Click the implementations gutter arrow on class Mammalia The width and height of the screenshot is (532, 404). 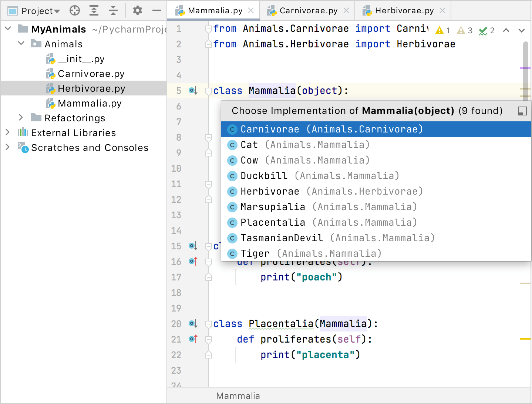(193, 90)
